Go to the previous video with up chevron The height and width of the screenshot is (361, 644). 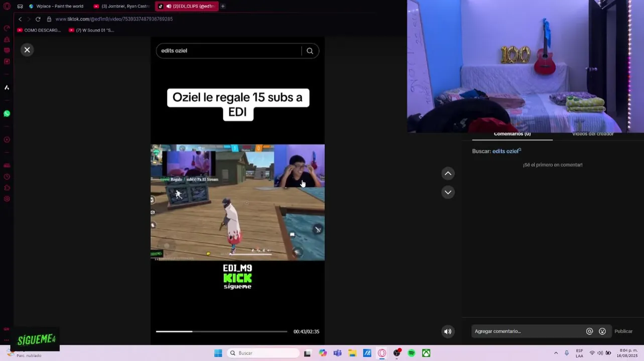point(448,173)
